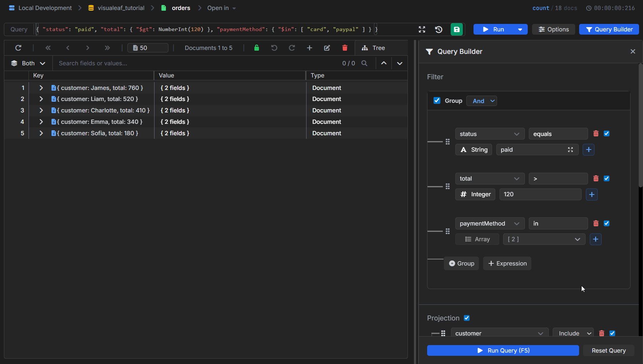Delete the status filter condition
643x364 pixels.
596,133
